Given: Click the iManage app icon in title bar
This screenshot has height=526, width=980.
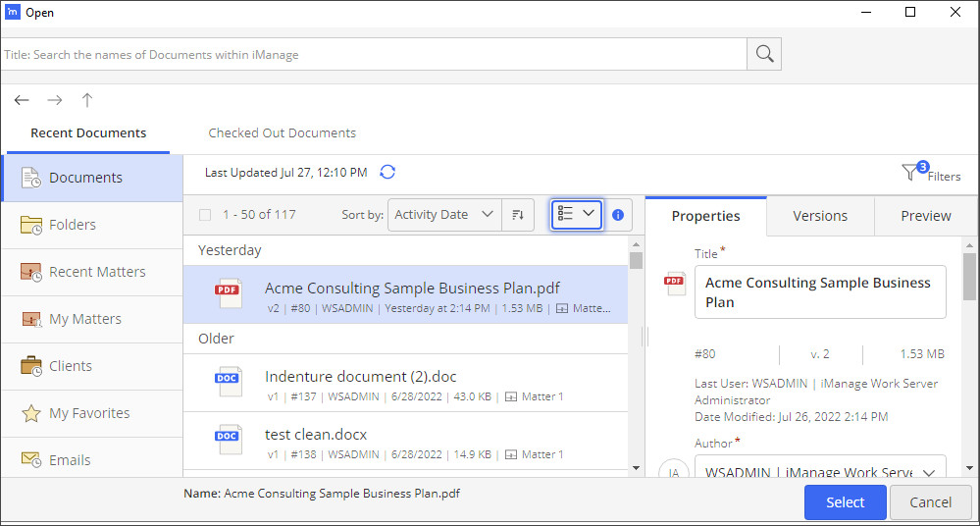Looking at the screenshot, I should pos(12,12).
